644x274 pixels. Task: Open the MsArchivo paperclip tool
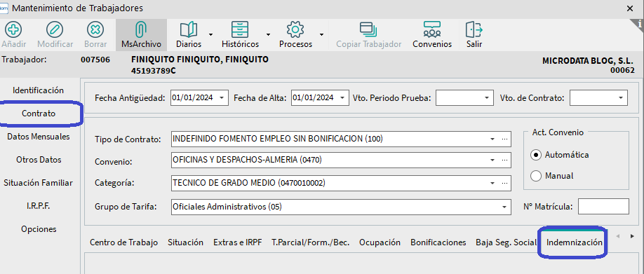(x=141, y=29)
